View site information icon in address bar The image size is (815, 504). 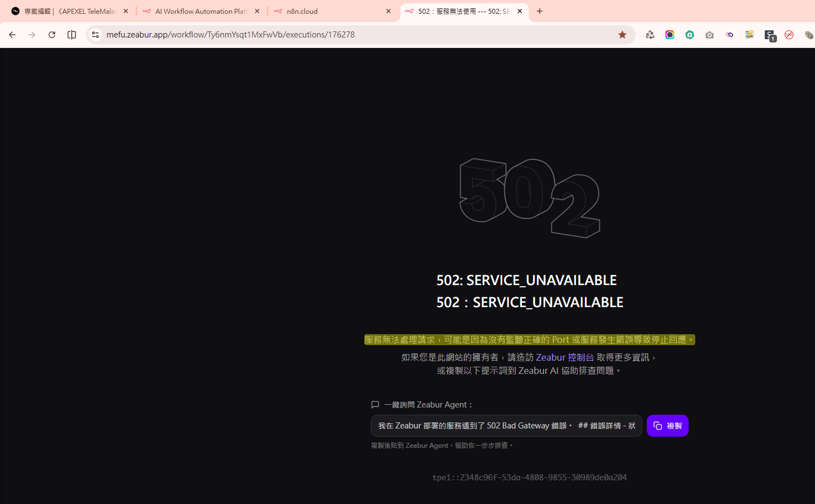(95, 35)
